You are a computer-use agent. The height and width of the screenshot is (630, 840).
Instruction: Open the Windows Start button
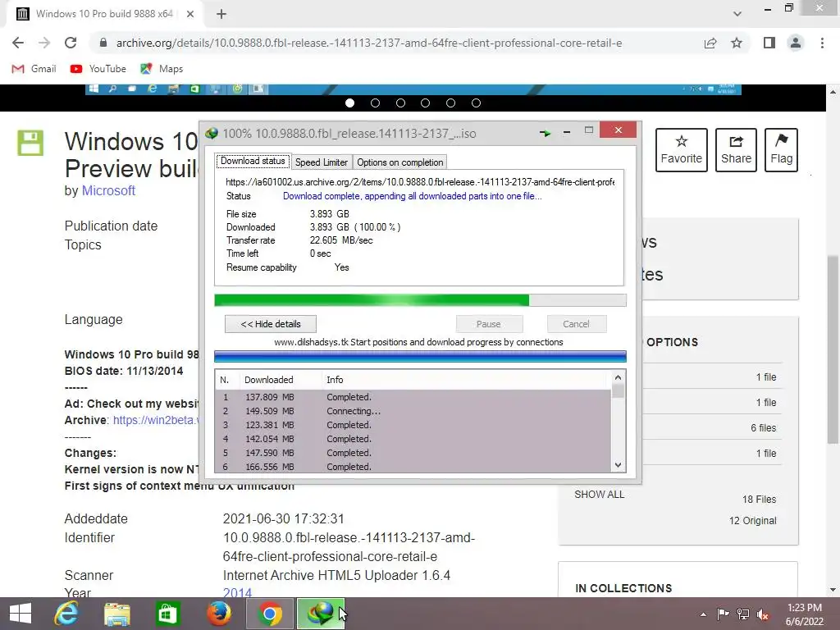tap(21, 614)
